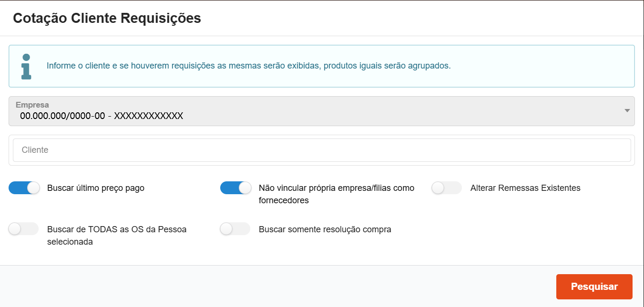Click the Cliente placeholder text
Image resolution: width=644 pixels, height=307 pixels.
(x=34, y=150)
